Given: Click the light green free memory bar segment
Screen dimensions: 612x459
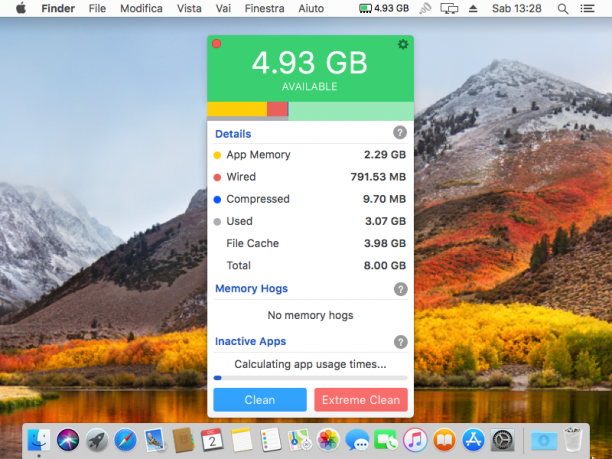Looking at the screenshot, I should click(351, 111).
